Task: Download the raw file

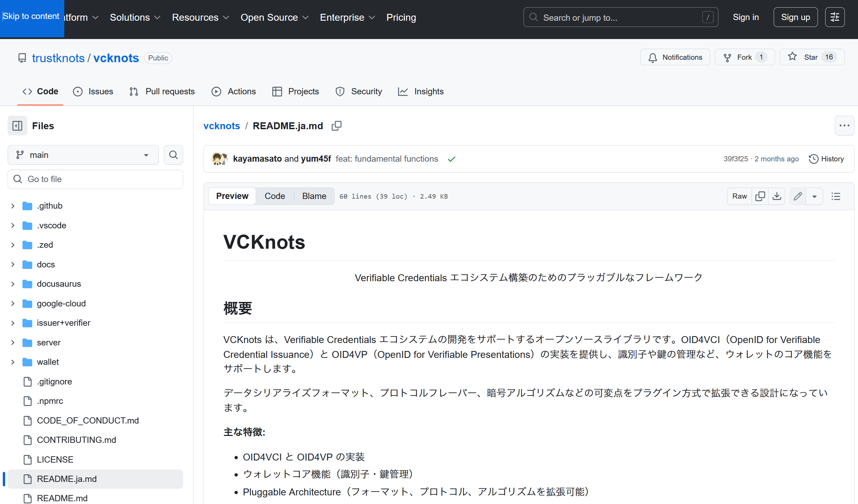Action: coord(776,196)
